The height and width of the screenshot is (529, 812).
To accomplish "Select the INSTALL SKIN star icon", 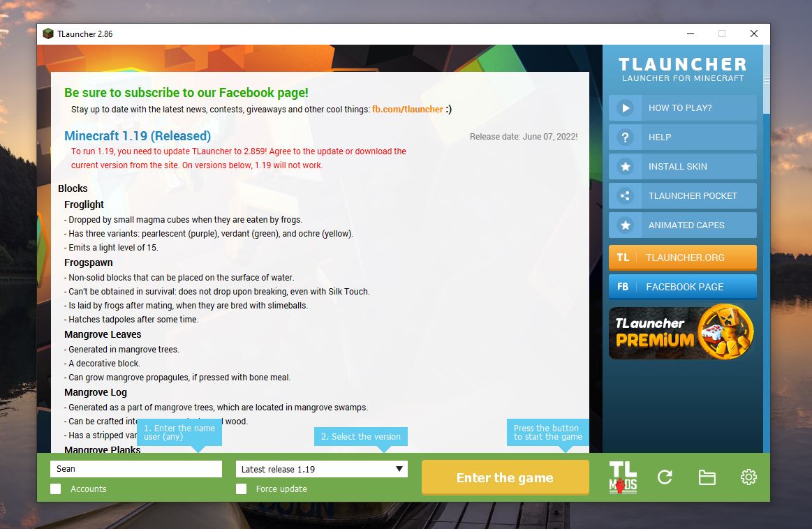I will point(625,166).
